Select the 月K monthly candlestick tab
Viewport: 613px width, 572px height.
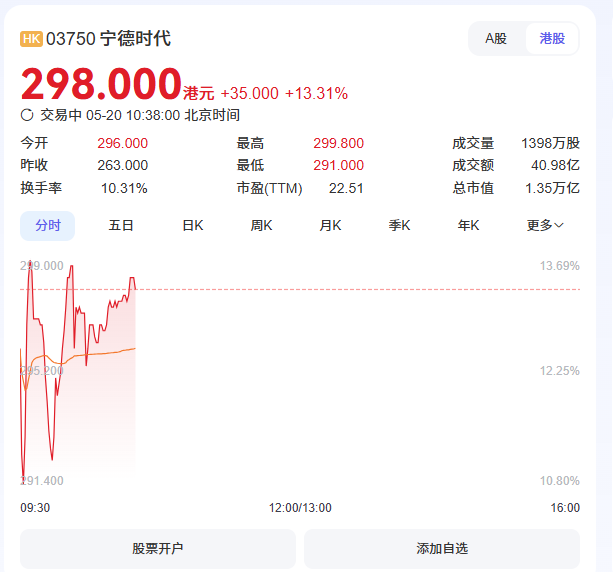330,226
